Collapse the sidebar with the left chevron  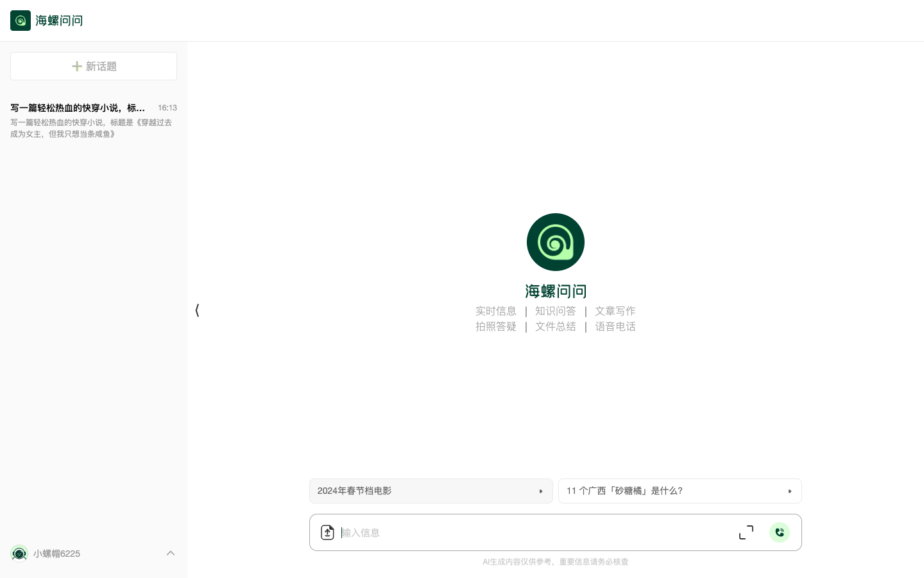pyautogui.click(x=197, y=311)
